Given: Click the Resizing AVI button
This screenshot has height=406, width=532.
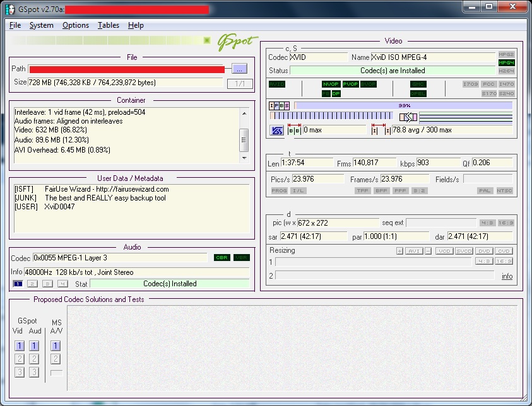Looking at the screenshot, I should (414, 251).
